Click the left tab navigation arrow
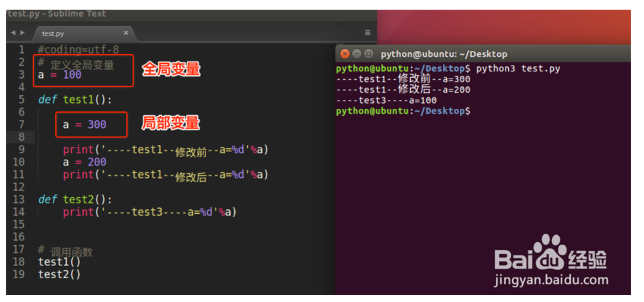The image size is (644, 302). click(13, 32)
